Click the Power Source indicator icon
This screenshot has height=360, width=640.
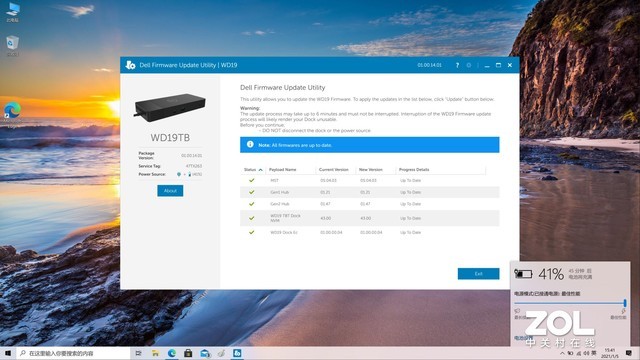(179, 174)
